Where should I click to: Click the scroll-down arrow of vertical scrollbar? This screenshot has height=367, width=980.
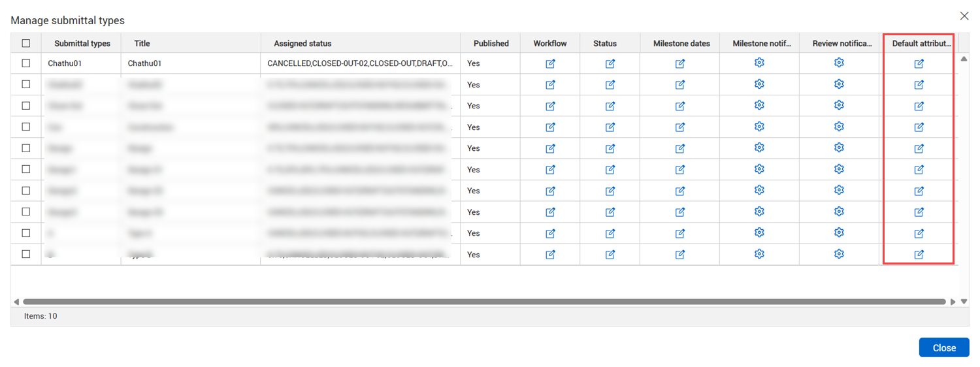964,301
